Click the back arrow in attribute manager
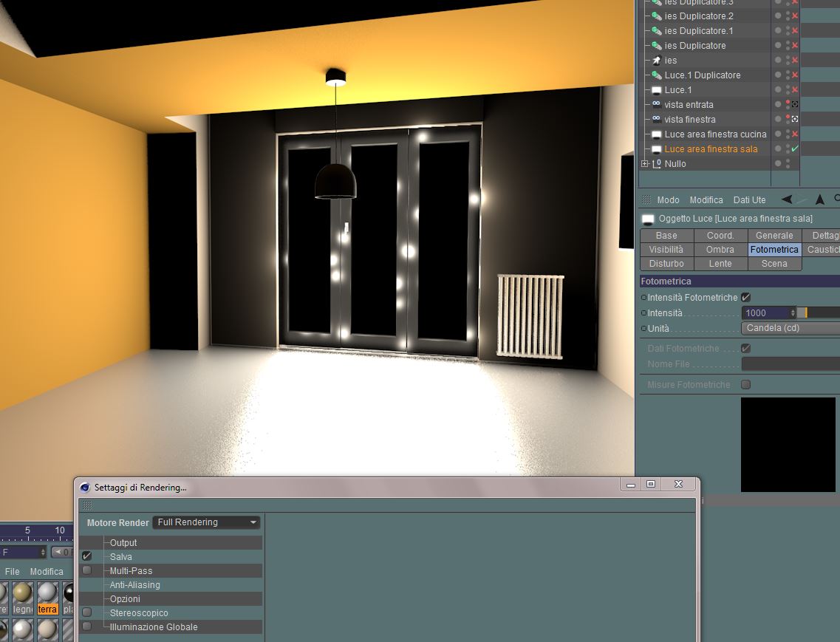 [x=786, y=199]
